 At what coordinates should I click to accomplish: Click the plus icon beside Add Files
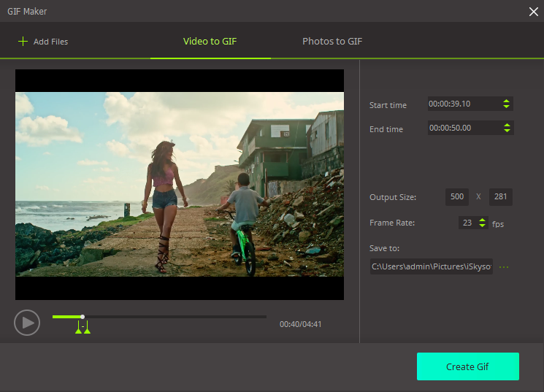(x=23, y=42)
